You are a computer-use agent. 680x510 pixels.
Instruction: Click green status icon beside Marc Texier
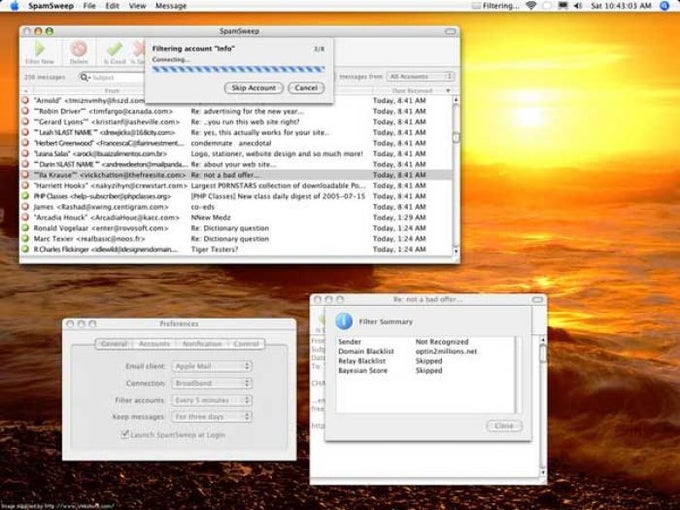click(x=27, y=239)
